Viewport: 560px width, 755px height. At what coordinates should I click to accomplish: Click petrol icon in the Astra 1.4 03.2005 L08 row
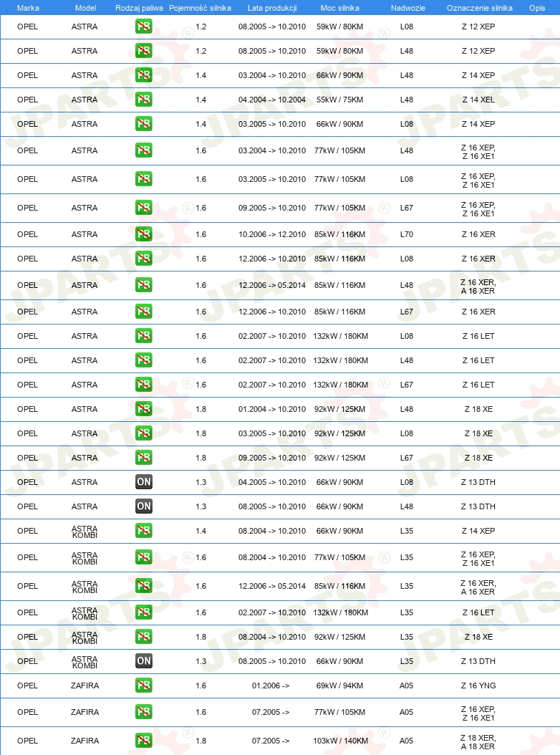click(143, 124)
